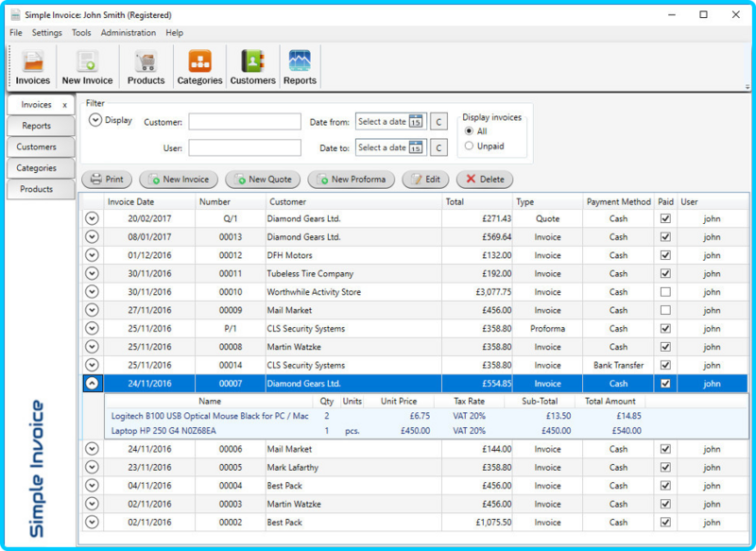Image resolution: width=756 pixels, height=551 pixels.
Task: Collapse details of invoice 00007
Action: 92,383
